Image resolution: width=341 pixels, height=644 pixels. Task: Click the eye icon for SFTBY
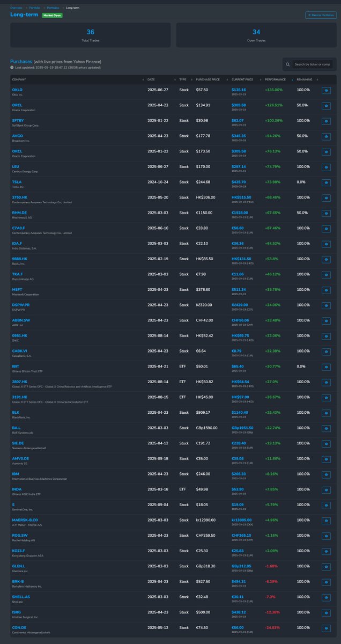click(x=327, y=122)
